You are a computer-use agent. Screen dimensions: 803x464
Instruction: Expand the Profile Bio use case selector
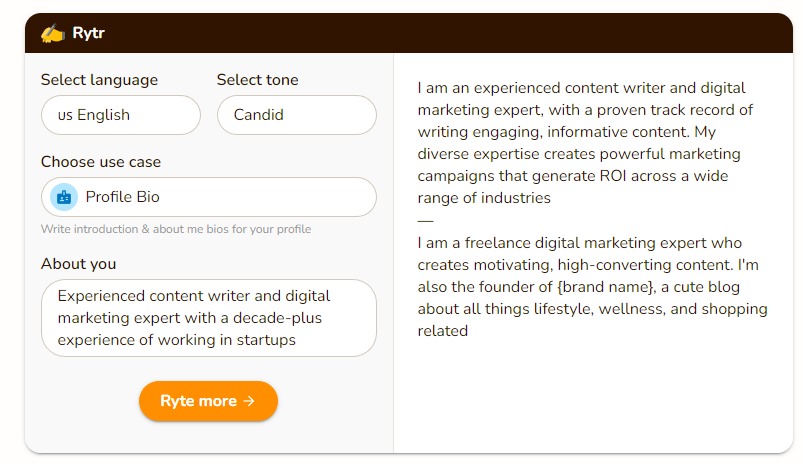(x=209, y=197)
